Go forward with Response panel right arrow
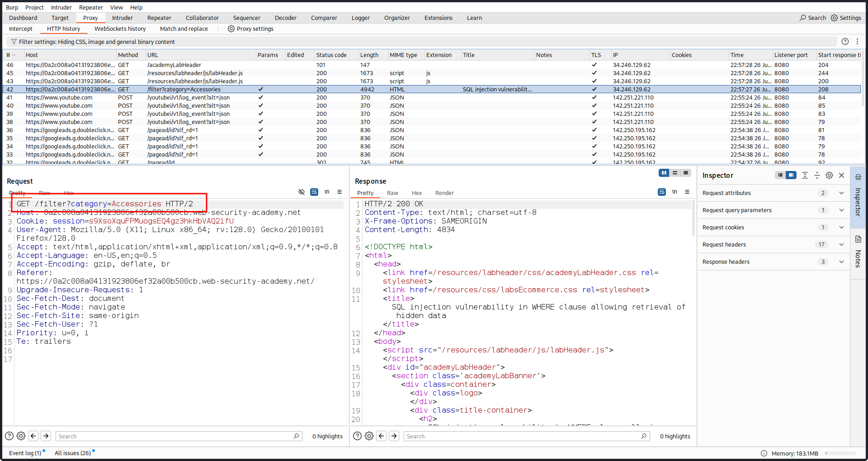The width and height of the screenshot is (868, 461). pyautogui.click(x=394, y=436)
